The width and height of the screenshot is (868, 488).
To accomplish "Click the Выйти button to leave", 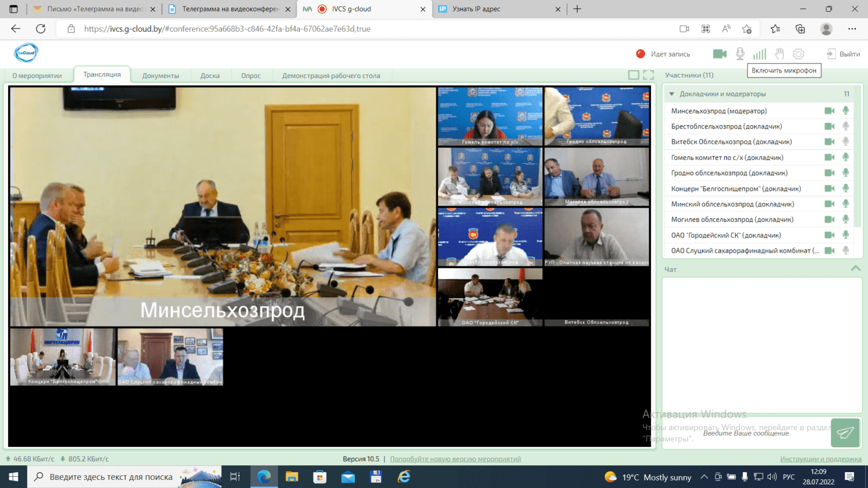I will click(844, 54).
